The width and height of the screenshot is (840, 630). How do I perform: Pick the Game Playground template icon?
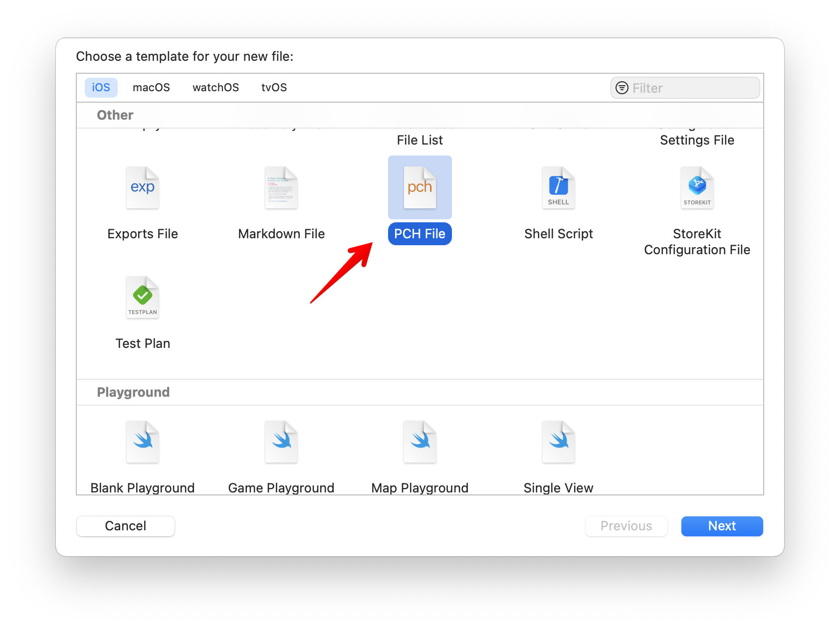[x=281, y=442]
